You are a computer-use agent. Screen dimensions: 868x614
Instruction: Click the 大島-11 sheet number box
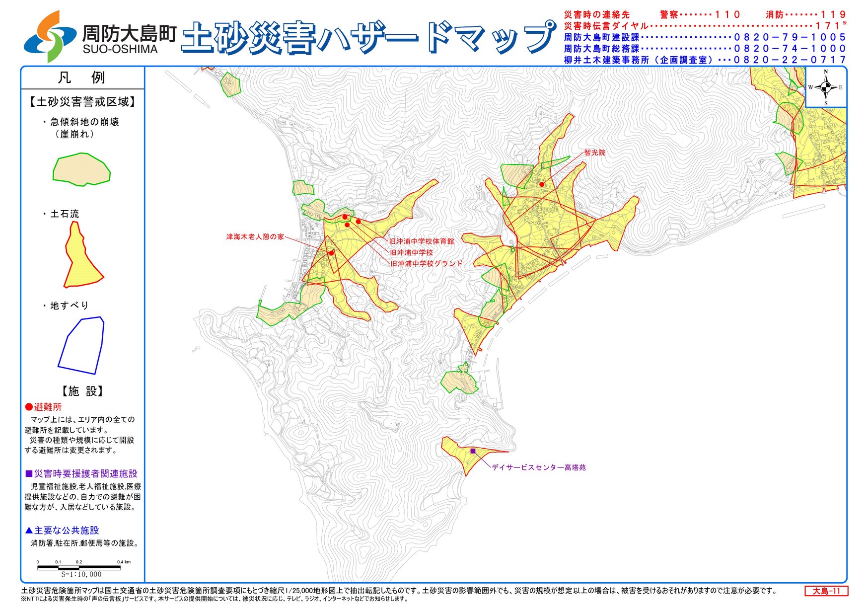point(826,591)
